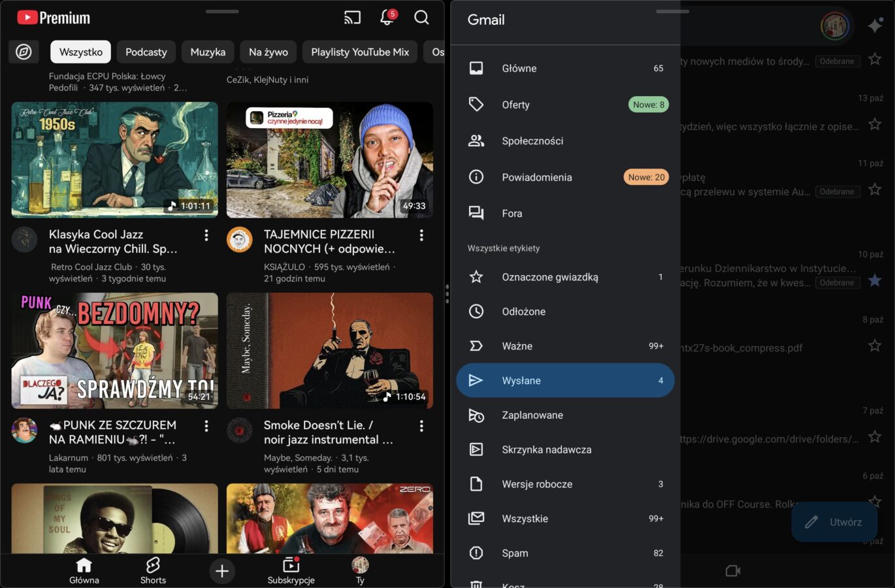The width and height of the screenshot is (895, 588).
Task: Tap the YouTube create plus button
Action: (222, 571)
